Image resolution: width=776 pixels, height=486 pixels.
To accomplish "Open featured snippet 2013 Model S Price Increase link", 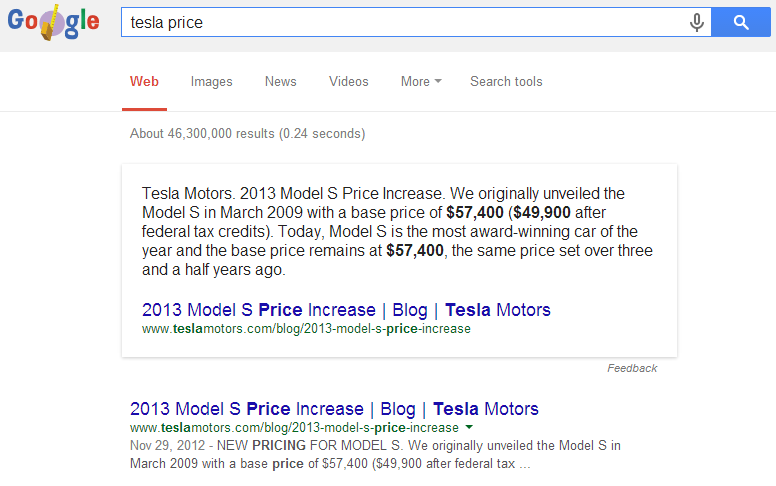I will pyautogui.click(x=346, y=310).
